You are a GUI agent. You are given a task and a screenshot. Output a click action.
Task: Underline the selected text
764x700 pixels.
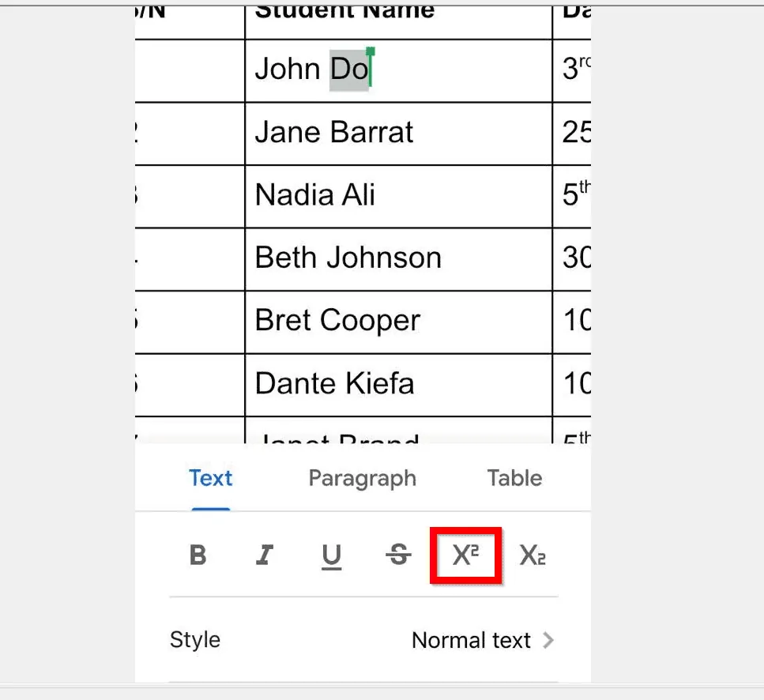(331, 555)
